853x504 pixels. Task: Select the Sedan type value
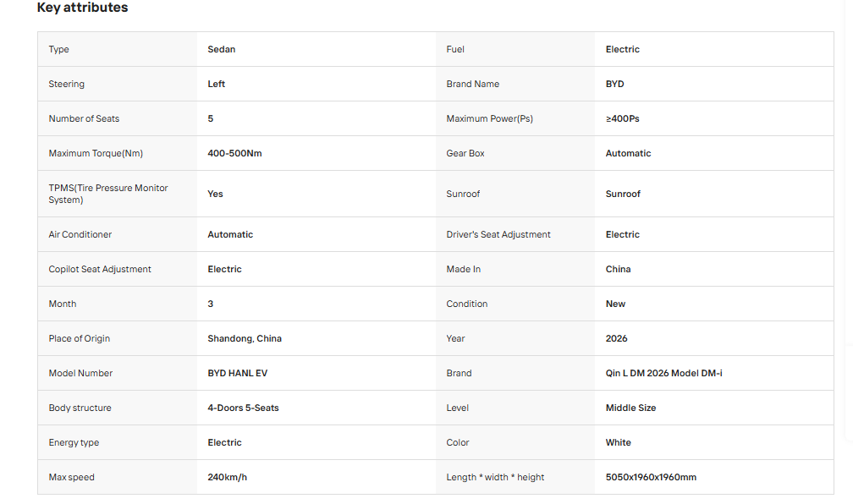pyautogui.click(x=222, y=50)
